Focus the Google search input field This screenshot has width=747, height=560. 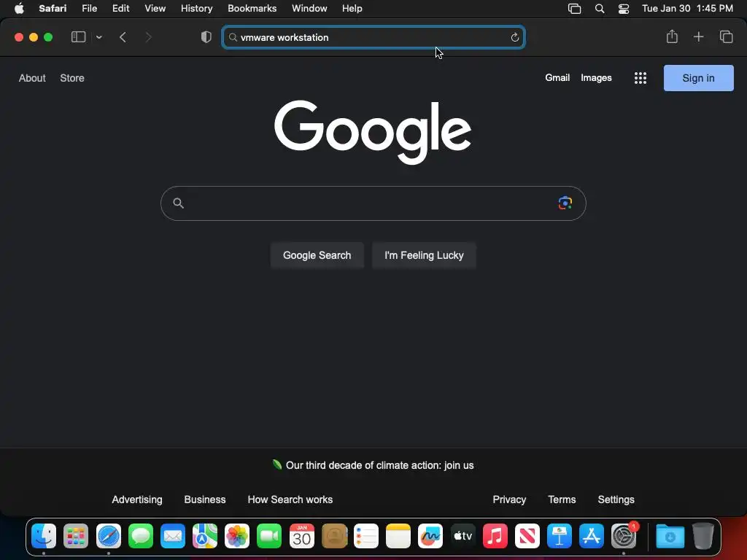[373, 203]
